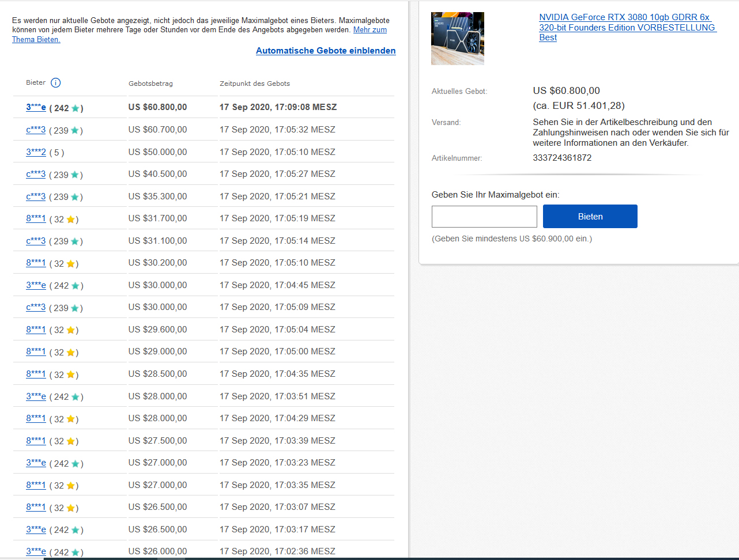Open bidder 3***e in the US $60.800,00 row

click(x=36, y=107)
